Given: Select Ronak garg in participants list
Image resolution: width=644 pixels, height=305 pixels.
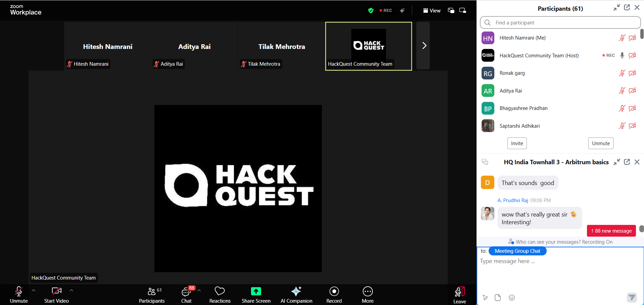Looking at the screenshot, I should pos(559,73).
